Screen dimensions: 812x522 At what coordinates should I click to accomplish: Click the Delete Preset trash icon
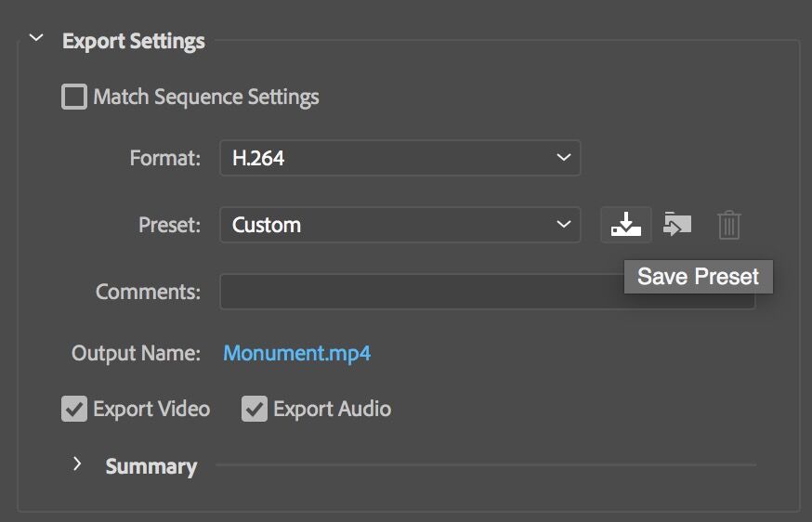(x=729, y=225)
